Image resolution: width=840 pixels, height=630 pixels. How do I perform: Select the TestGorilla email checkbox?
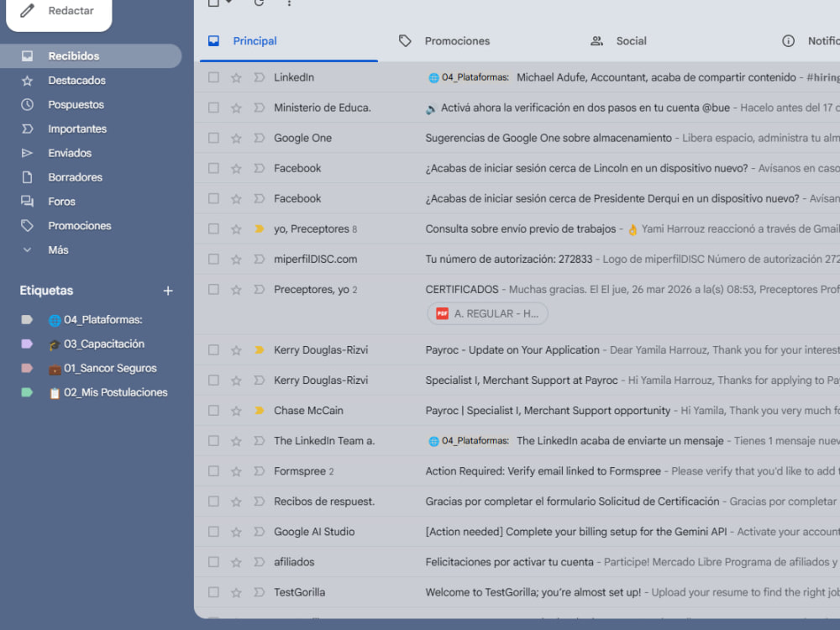213,592
